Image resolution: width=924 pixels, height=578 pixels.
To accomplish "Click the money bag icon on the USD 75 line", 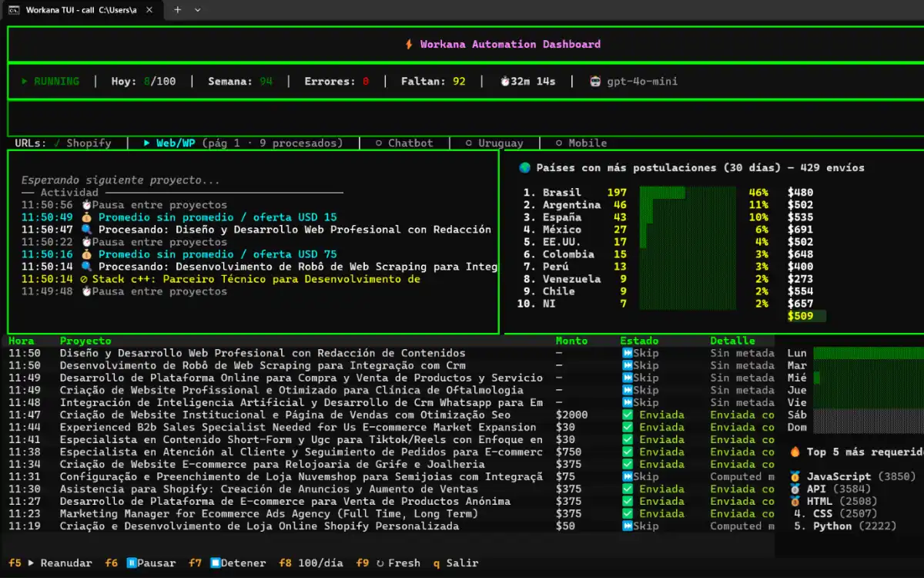I will click(x=86, y=254).
